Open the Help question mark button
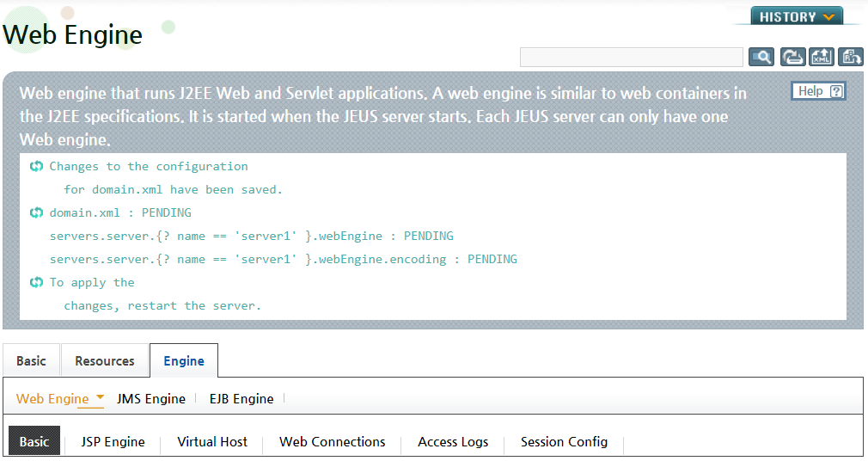Screen dimensions: 868x461 818,91
